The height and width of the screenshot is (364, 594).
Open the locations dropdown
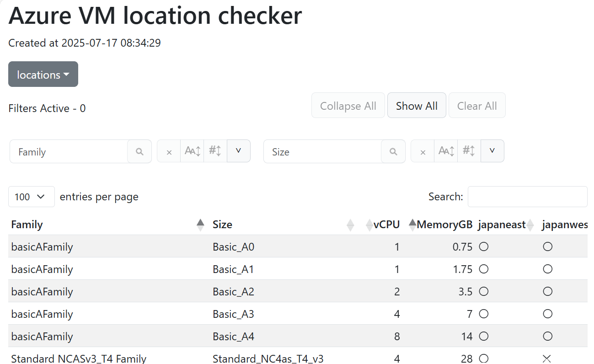click(43, 75)
